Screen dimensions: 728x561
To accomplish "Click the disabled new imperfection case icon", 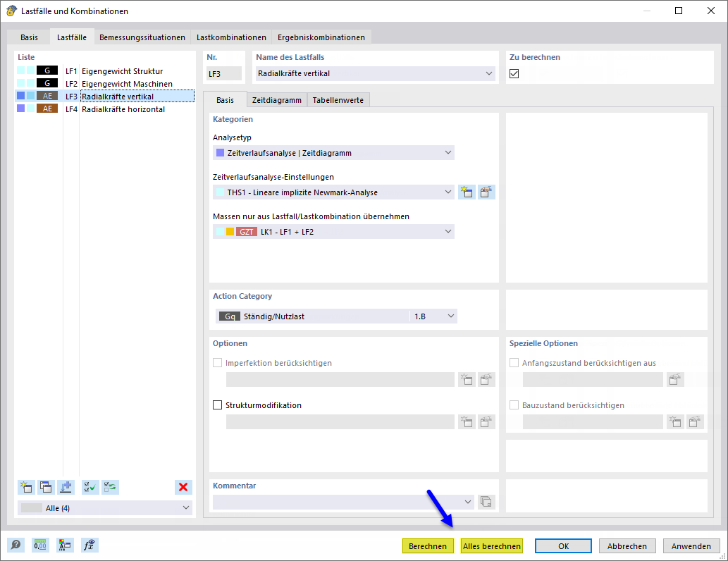I will point(467,379).
